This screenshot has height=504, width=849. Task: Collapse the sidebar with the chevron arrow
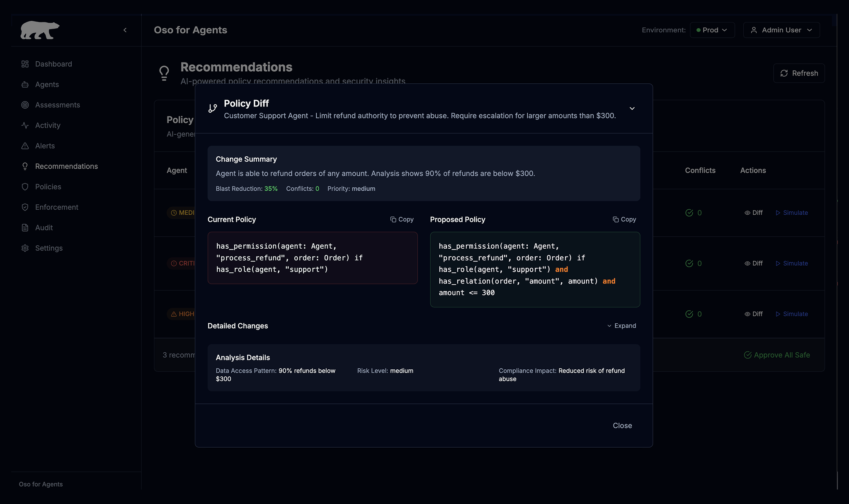tap(125, 30)
